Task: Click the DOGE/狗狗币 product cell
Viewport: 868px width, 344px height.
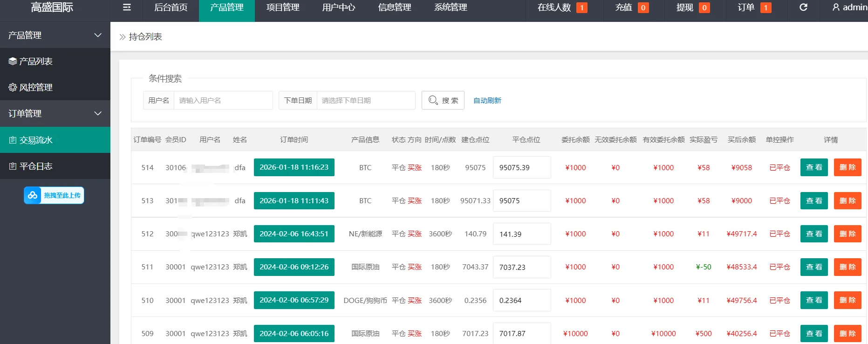Action: pos(365,300)
